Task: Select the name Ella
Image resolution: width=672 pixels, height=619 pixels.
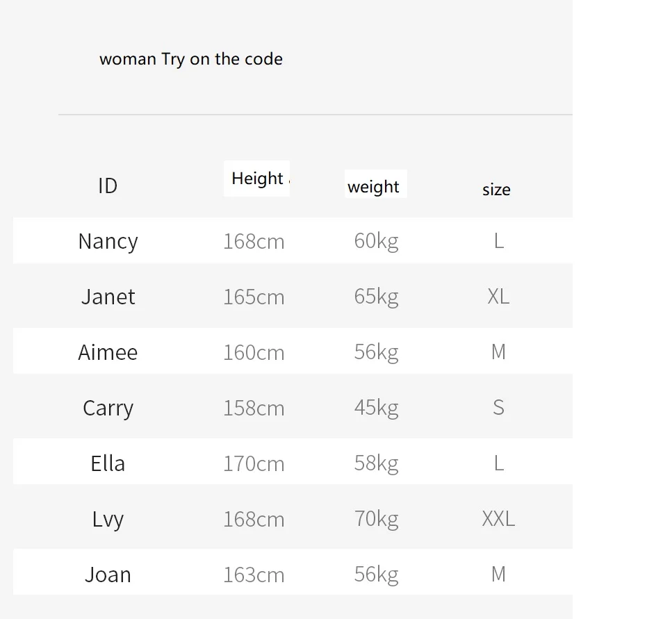Action: 108,463
